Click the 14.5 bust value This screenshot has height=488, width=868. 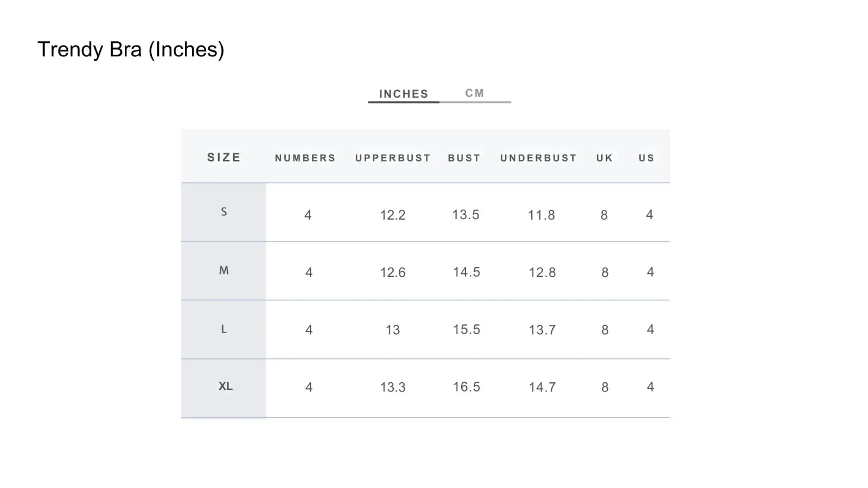467,272
